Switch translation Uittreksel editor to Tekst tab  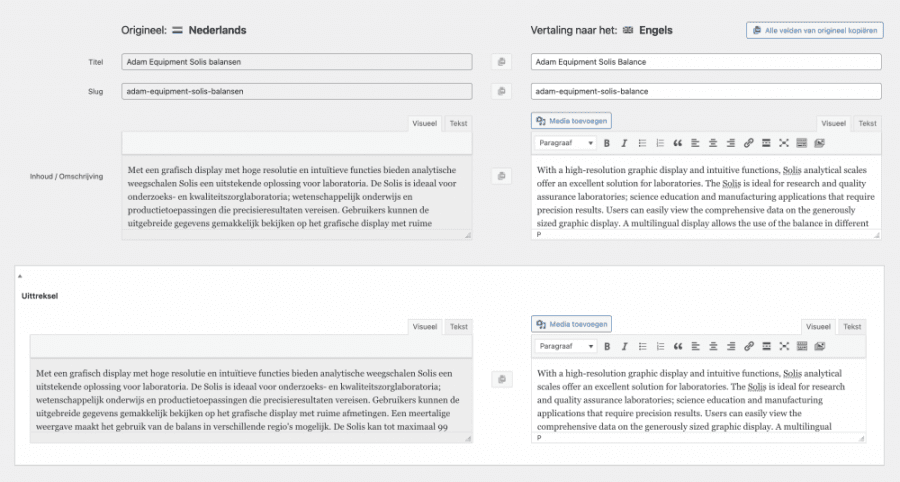852,326
